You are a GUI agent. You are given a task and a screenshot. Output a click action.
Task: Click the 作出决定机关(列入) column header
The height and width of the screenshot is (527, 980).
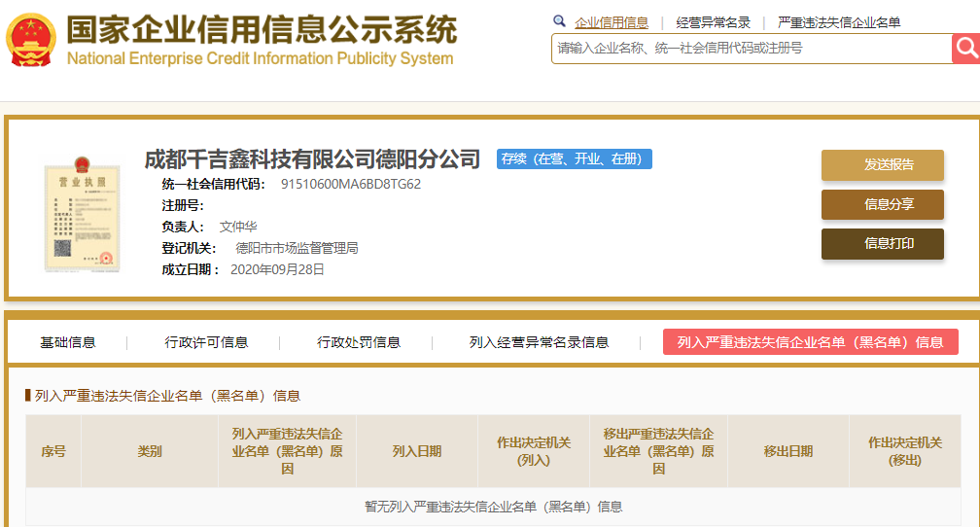click(534, 451)
